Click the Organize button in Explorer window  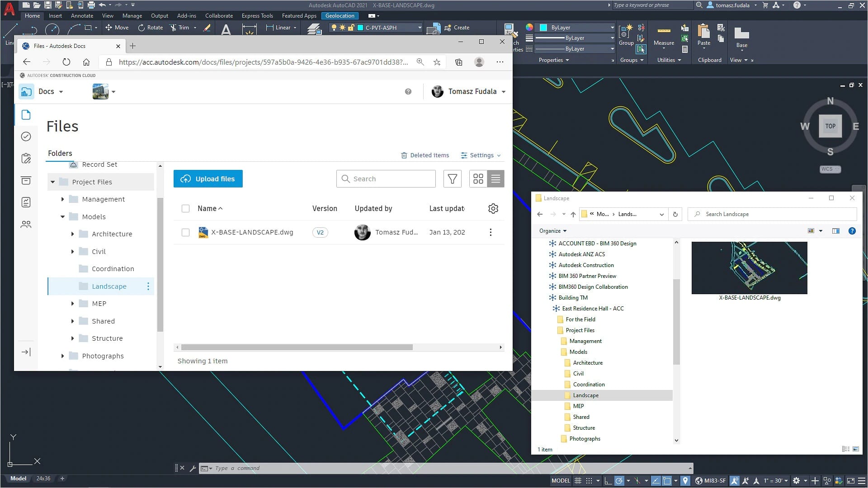click(x=552, y=231)
